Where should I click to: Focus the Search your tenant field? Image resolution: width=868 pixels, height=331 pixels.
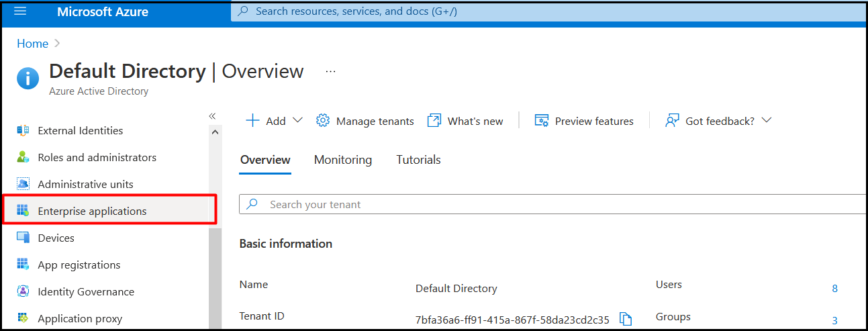553,204
